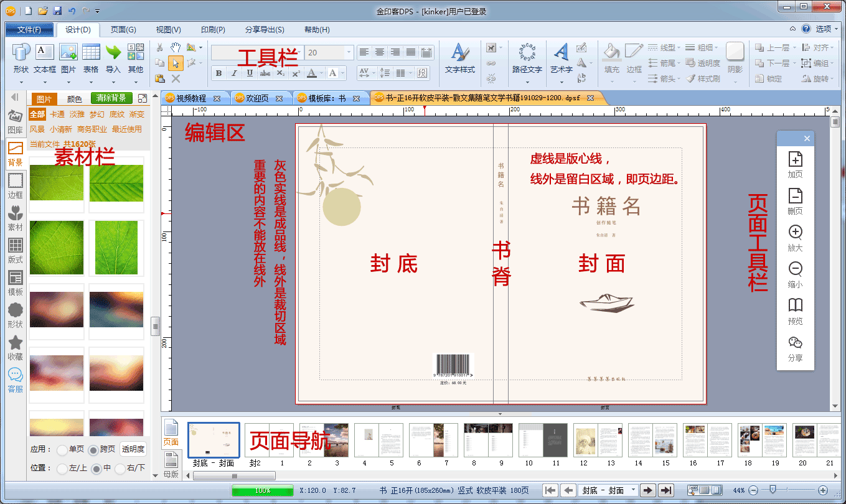Select the 跨页 radio option
This screenshot has width=846, height=504.
coord(93,450)
